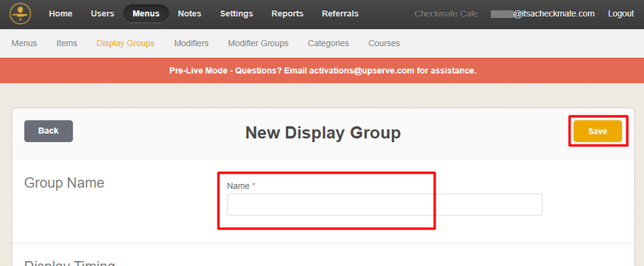Image resolution: width=644 pixels, height=266 pixels.
Task: Go to the Categories sub-tab
Action: tap(328, 43)
